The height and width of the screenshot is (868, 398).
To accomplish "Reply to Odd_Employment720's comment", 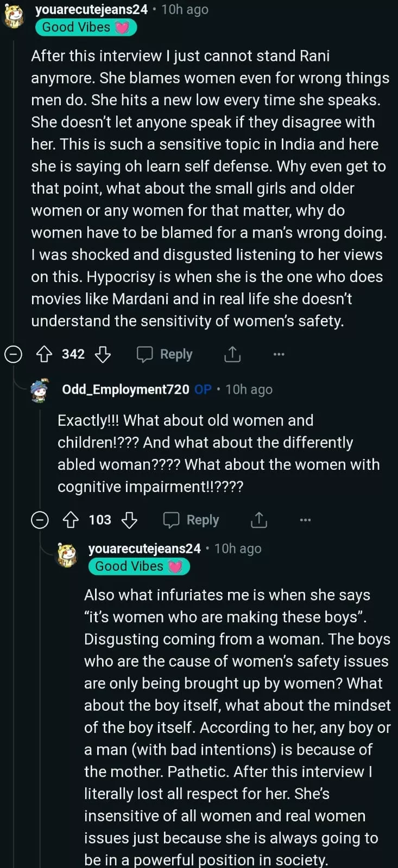I will [x=191, y=520].
